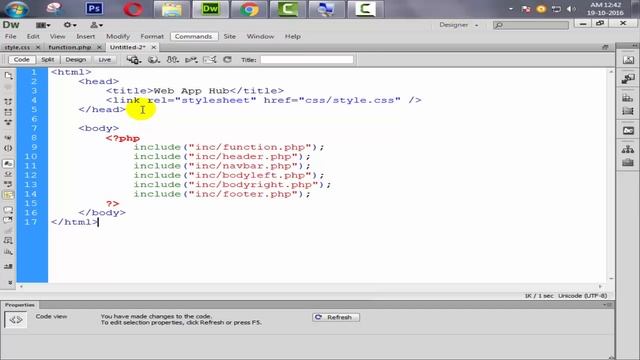Toggle Live view
Image resolution: width=640 pixels, height=360 pixels.
(104, 60)
